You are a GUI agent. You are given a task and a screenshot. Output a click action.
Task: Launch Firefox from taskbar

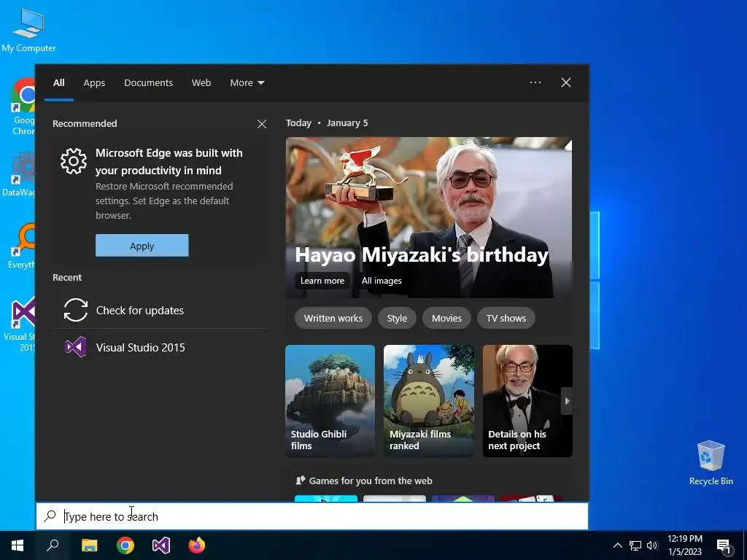tap(197, 545)
